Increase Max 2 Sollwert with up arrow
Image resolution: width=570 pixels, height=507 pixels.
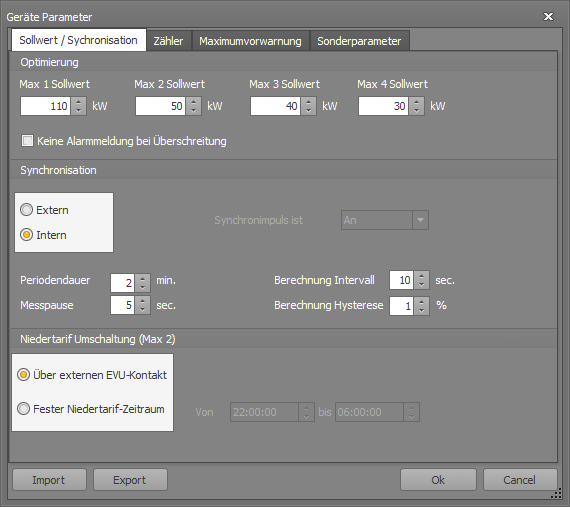194,101
